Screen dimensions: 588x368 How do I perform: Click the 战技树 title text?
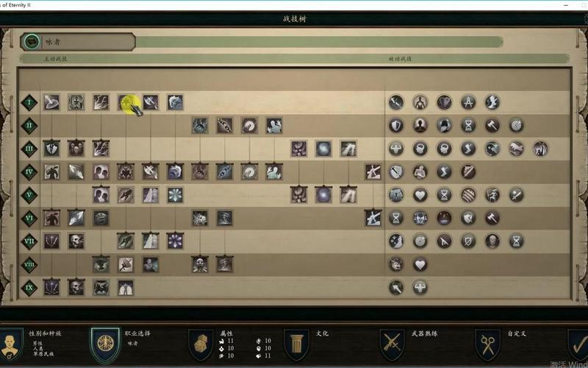[x=295, y=19]
